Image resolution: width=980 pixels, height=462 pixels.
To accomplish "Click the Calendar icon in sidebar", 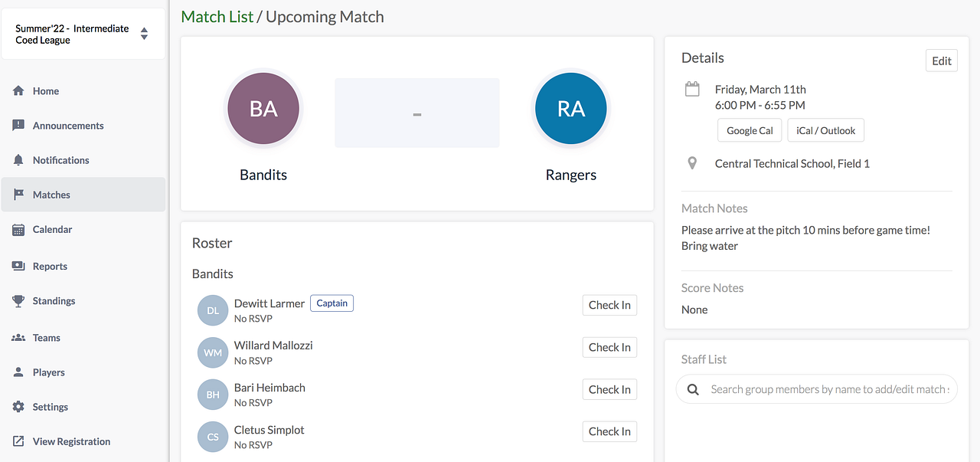I will [18, 229].
